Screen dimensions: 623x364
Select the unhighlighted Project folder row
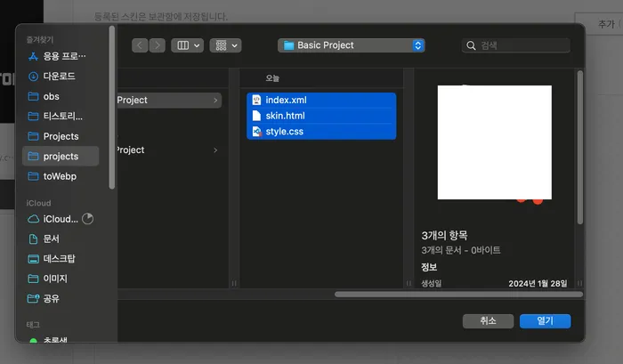[169, 150]
